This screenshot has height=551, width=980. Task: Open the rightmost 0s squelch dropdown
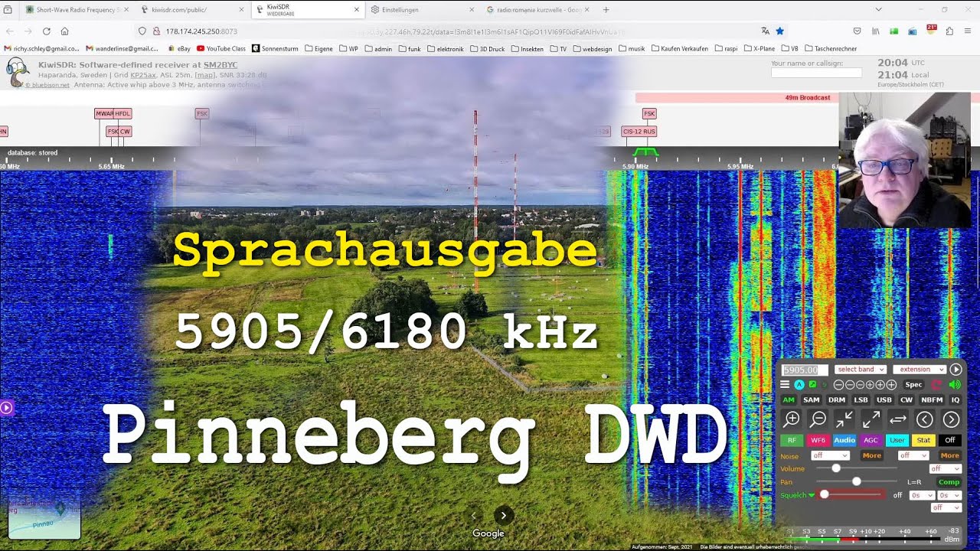coord(950,495)
